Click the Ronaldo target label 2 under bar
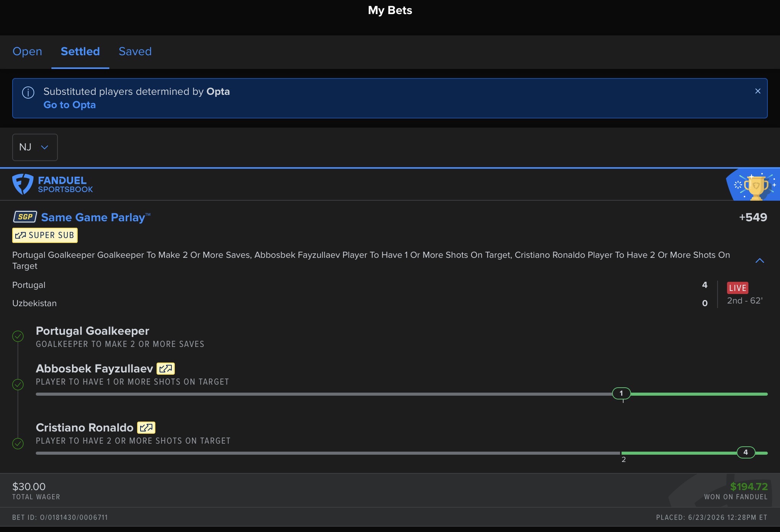This screenshot has width=780, height=532. pos(624,460)
